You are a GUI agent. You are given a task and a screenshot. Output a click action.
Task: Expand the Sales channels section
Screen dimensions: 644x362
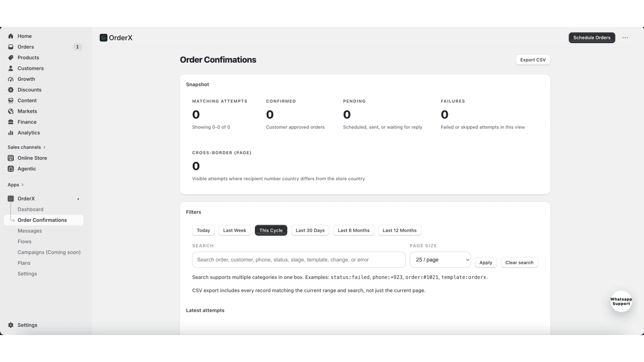[27, 147]
